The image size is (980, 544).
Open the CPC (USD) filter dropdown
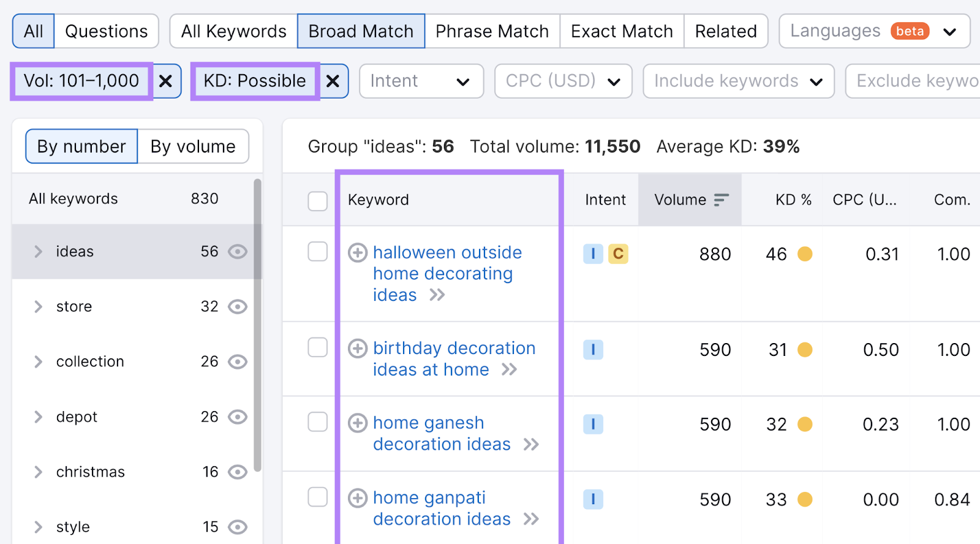tap(563, 81)
